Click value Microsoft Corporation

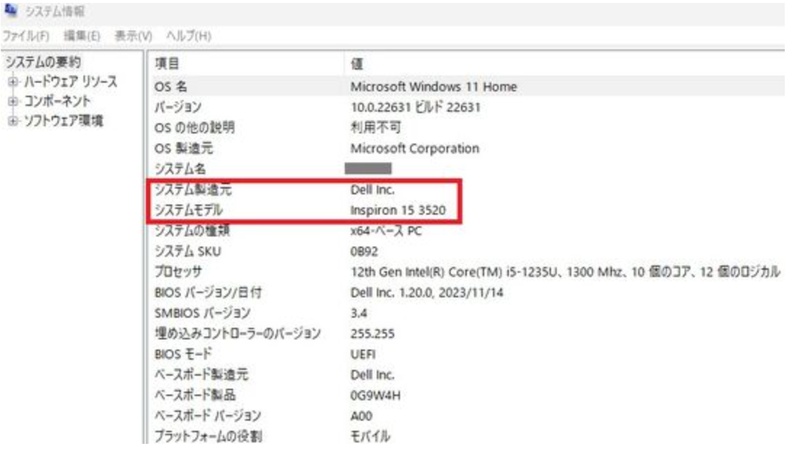click(415, 148)
